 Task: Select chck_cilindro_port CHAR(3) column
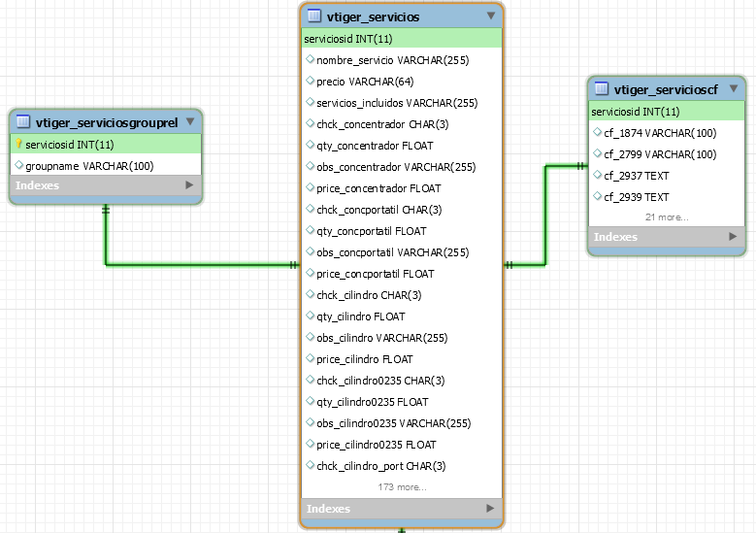(x=402, y=466)
